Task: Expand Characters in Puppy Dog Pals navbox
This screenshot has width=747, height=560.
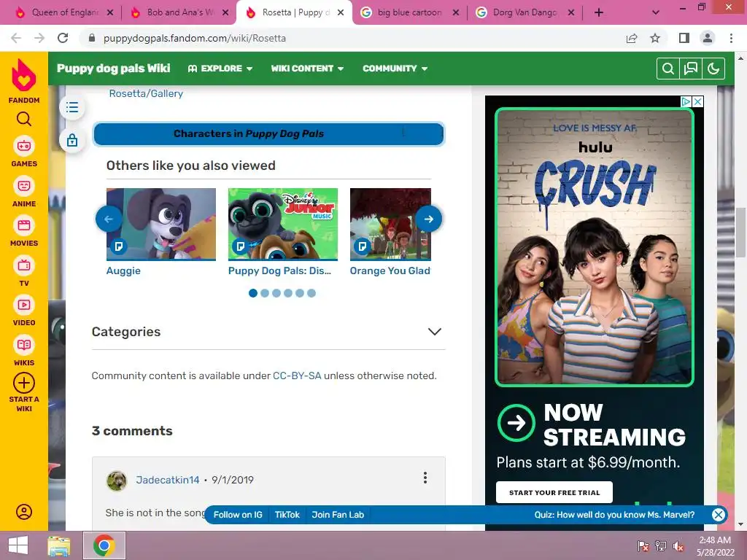Action: coord(268,134)
